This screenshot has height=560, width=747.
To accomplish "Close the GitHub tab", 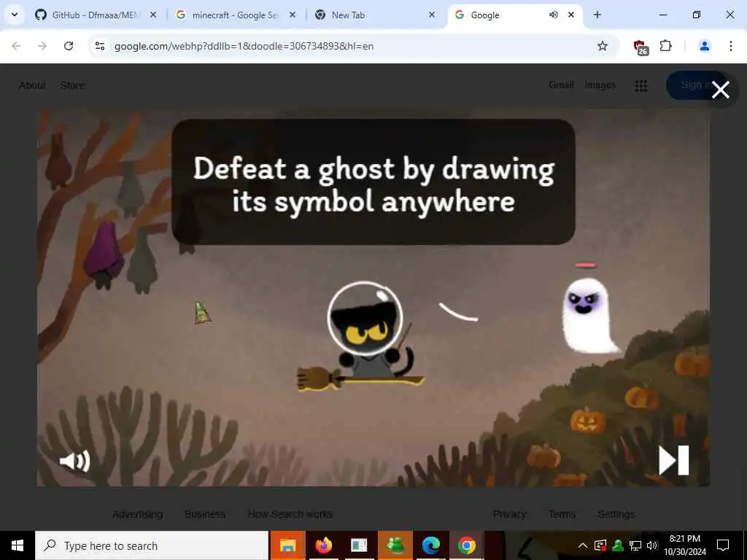I will click(x=153, y=15).
